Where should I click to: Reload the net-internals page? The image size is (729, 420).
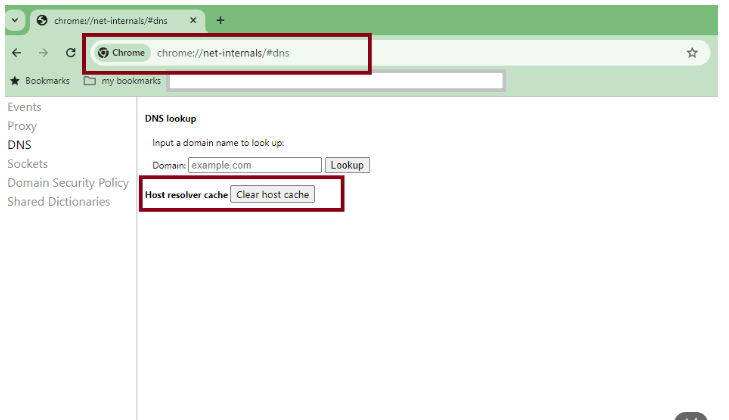click(x=70, y=53)
